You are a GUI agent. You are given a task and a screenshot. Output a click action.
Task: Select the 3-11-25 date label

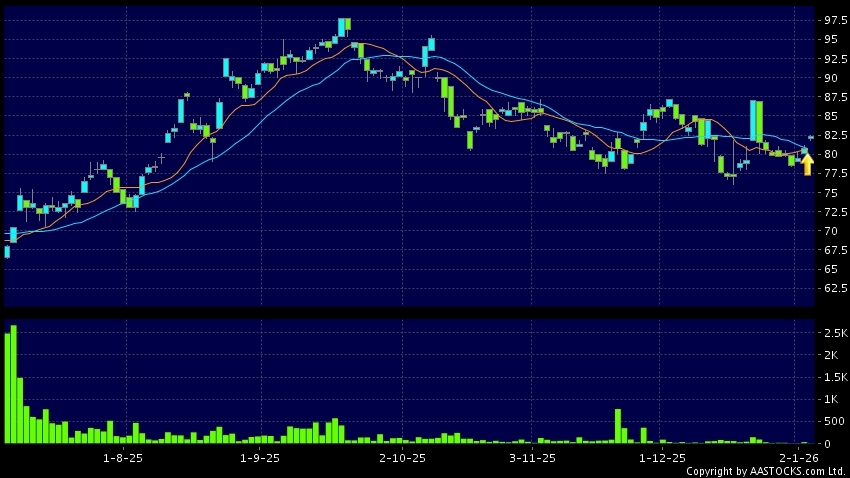coord(531,458)
